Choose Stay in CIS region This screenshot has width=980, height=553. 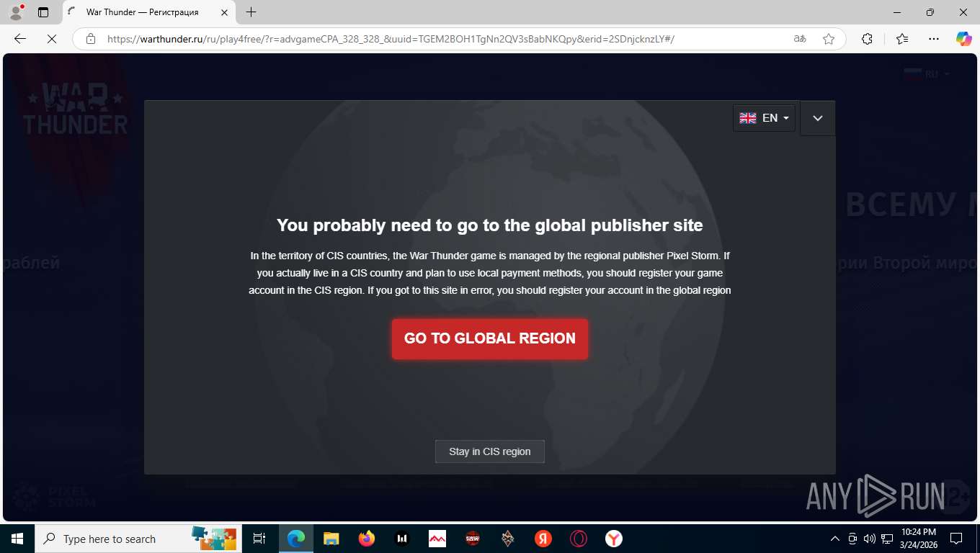click(490, 451)
